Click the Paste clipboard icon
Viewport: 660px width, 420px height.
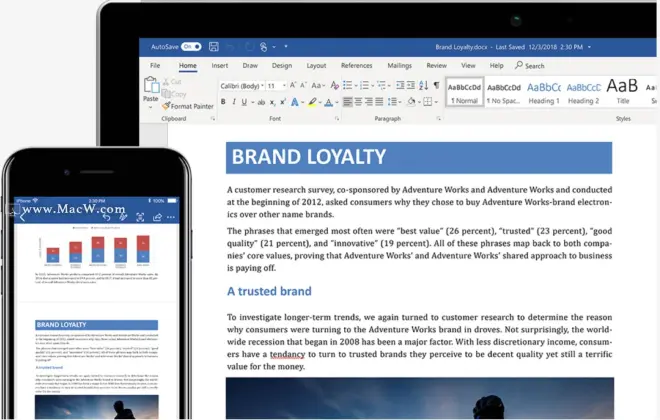tap(151, 85)
